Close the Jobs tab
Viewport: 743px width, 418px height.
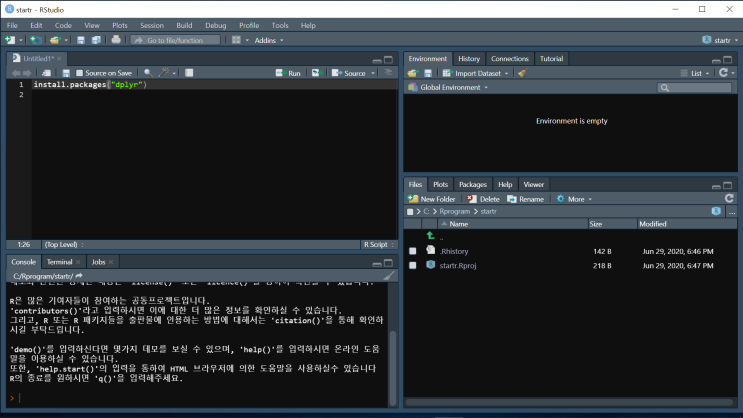coord(111,262)
